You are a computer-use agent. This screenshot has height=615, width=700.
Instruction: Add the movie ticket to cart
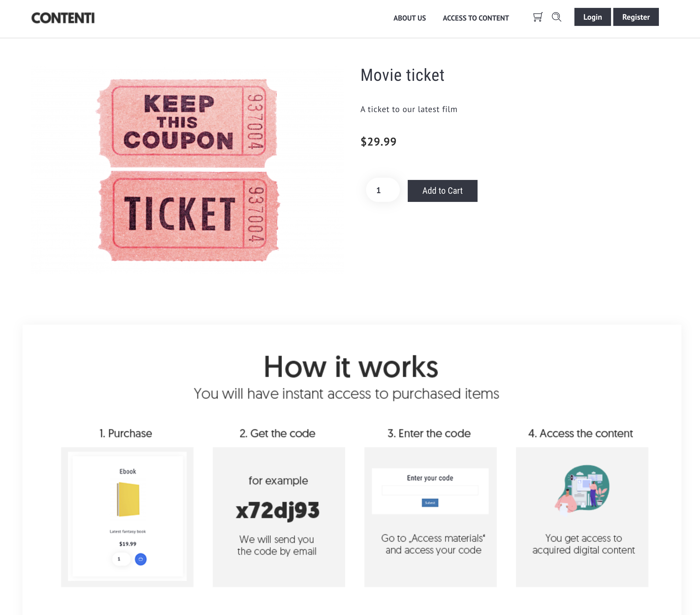click(442, 191)
